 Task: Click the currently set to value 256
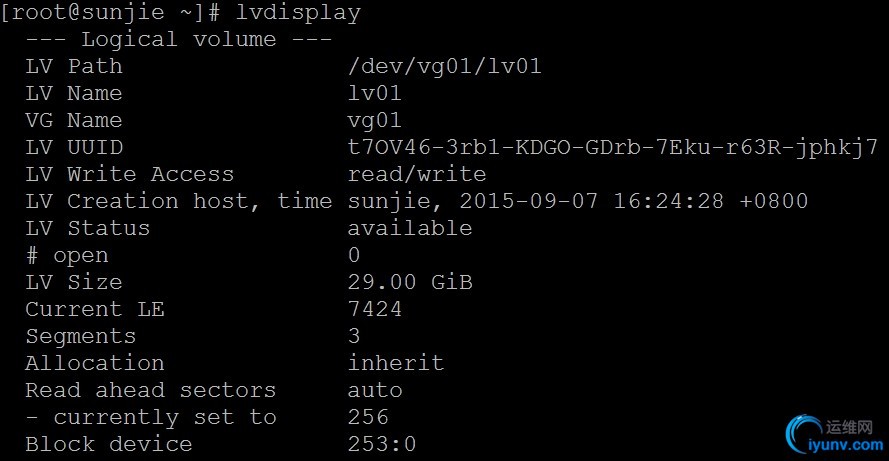pos(368,418)
